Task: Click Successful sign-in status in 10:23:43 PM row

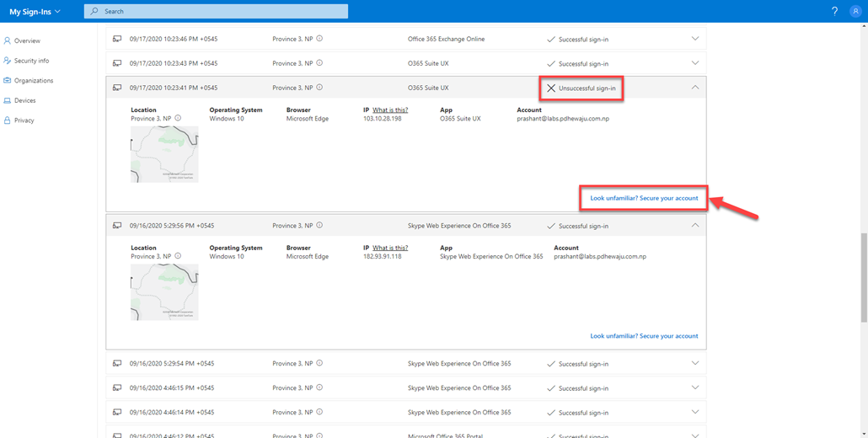Action: click(583, 64)
